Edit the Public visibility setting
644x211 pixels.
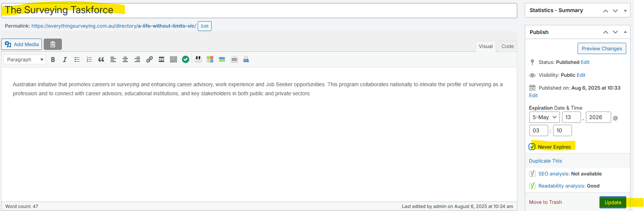tap(581, 75)
